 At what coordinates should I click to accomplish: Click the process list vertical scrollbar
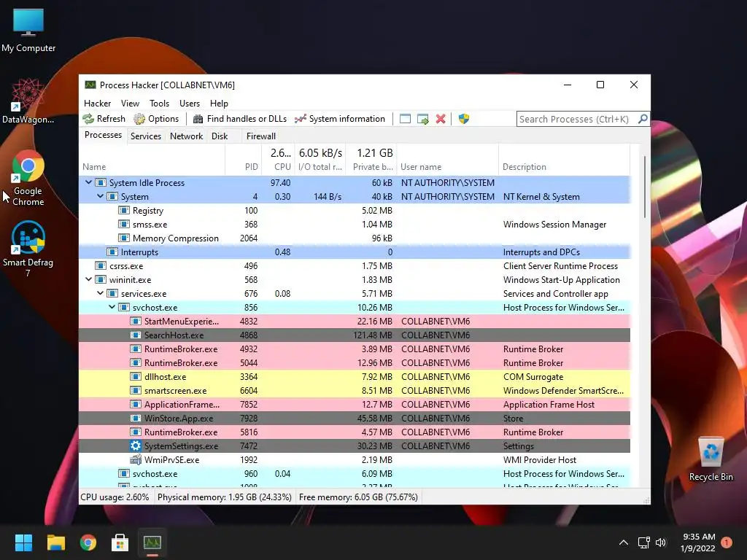tap(645, 187)
